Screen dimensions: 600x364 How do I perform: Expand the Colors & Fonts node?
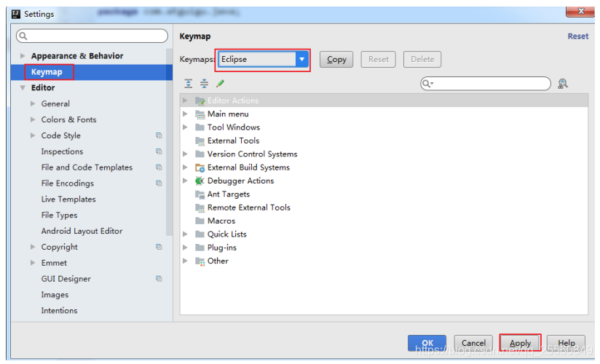click(x=33, y=119)
